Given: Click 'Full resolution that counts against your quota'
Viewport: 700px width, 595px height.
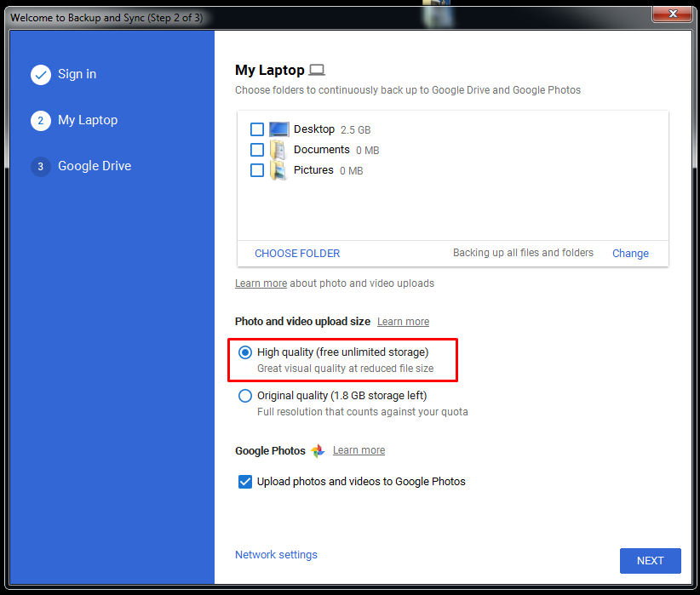Looking at the screenshot, I should point(363,412).
